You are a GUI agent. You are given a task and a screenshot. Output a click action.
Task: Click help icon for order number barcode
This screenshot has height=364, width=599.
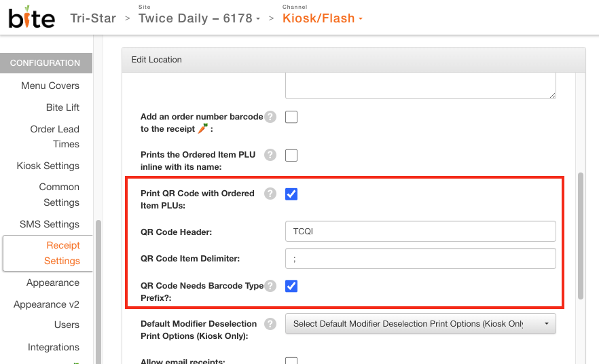270,117
